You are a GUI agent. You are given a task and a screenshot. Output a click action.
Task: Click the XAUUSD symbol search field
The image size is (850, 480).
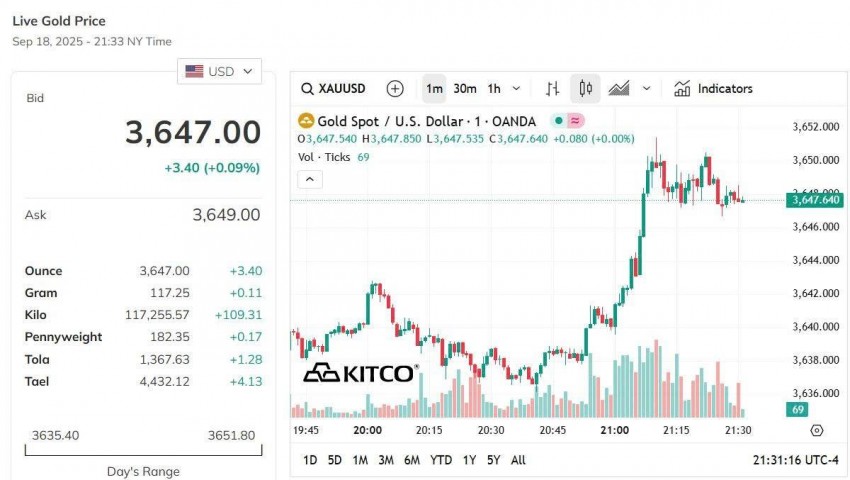click(x=346, y=89)
